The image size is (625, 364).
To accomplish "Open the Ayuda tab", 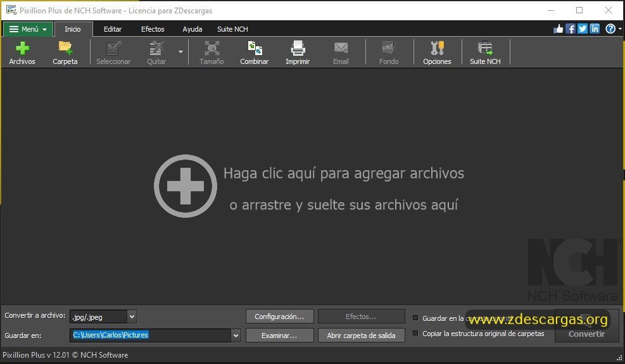I will click(x=192, y=29).
